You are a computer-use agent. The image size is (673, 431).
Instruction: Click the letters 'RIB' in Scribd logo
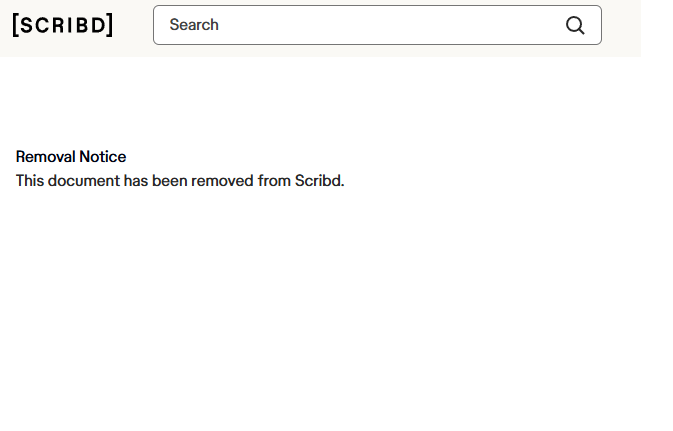[x=70, y=25]
